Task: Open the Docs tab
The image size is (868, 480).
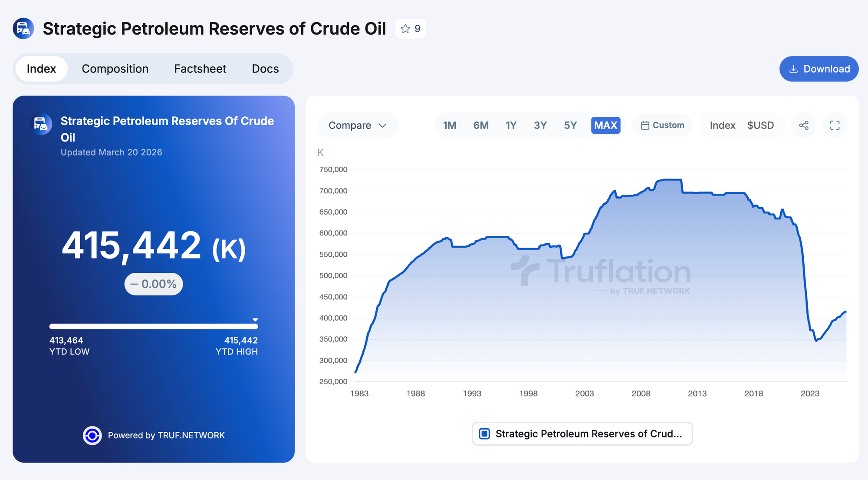Action: coord(265,69)
